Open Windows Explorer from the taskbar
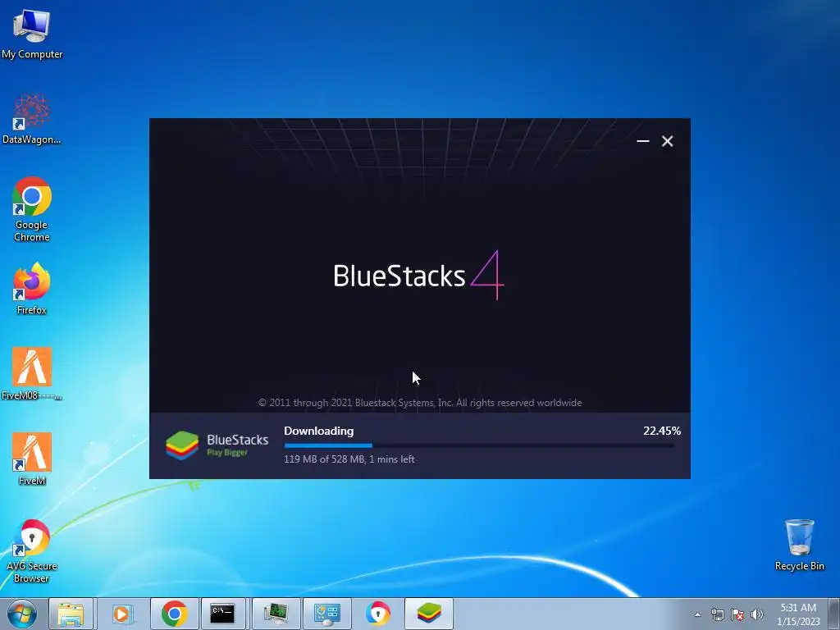The image size is (840, 630). point(71,614)
